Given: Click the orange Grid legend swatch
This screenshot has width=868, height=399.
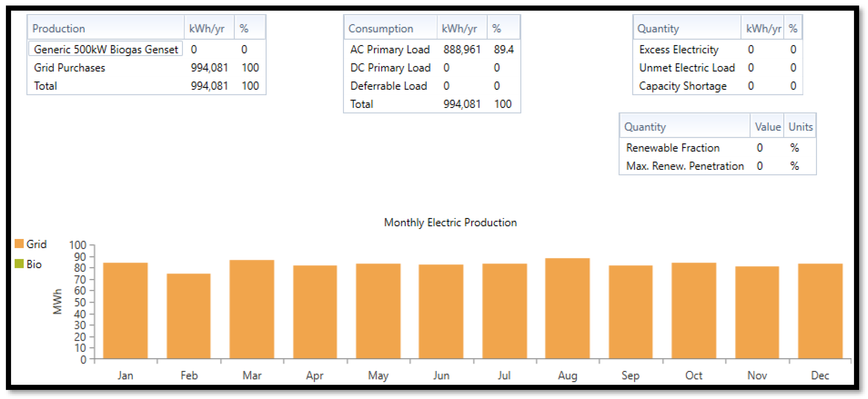Looking at the screenshot, I should tap(19, 244).
